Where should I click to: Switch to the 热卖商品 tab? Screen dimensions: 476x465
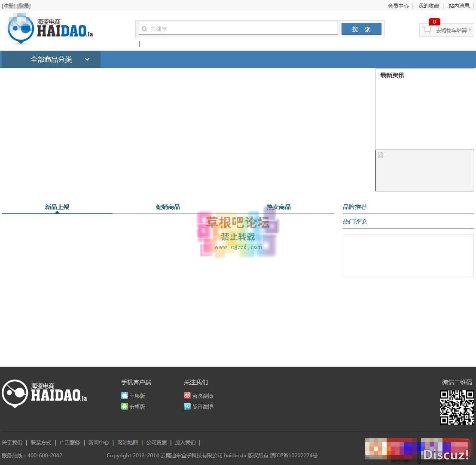point(278,207)
